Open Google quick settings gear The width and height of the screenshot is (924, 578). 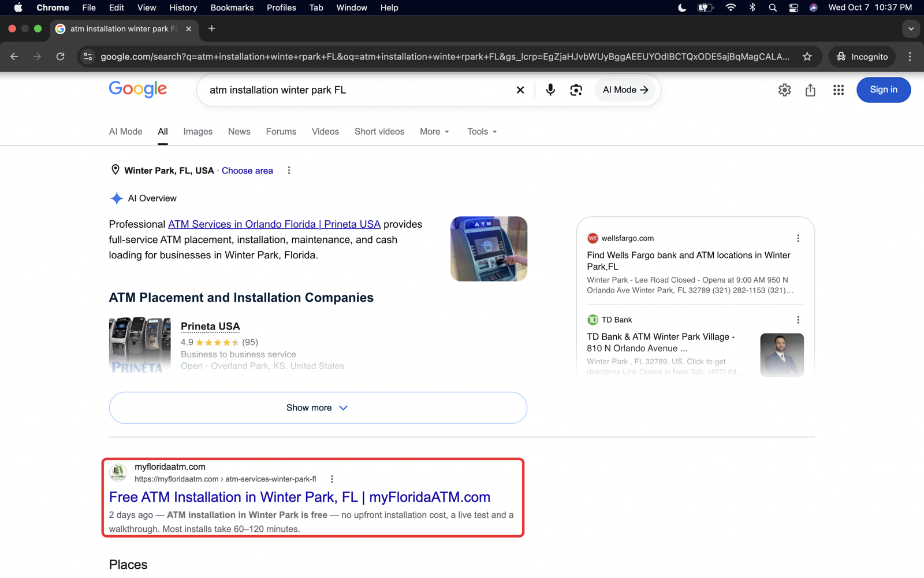[784, 90]
